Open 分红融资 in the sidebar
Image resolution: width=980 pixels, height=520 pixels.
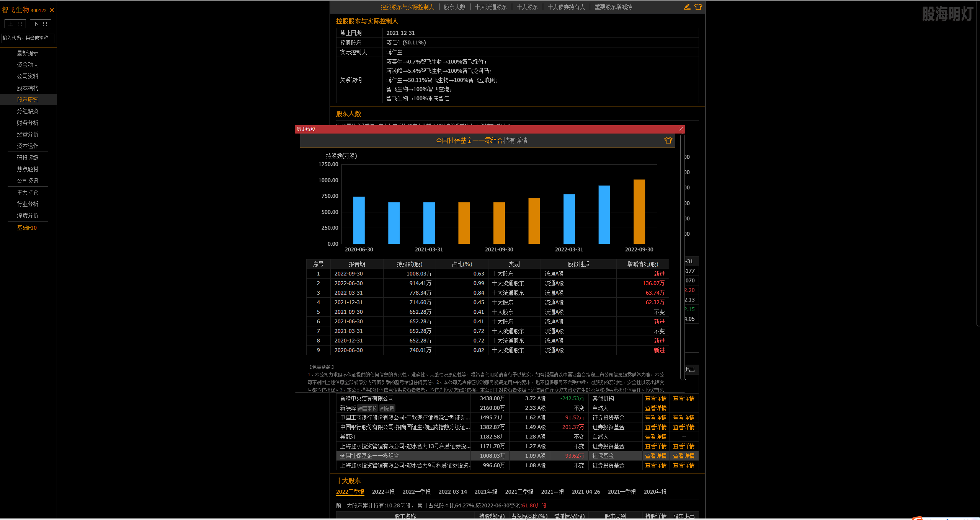(x=28, y=111)
